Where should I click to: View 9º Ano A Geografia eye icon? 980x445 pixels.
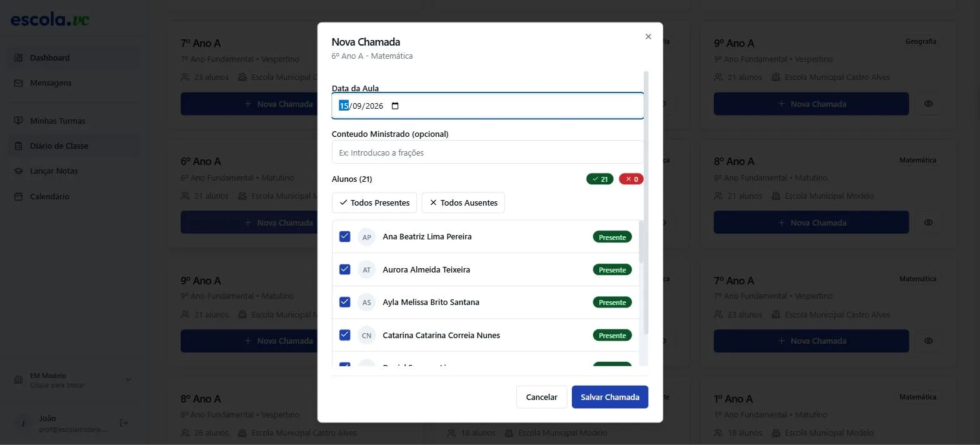[928, 104]
